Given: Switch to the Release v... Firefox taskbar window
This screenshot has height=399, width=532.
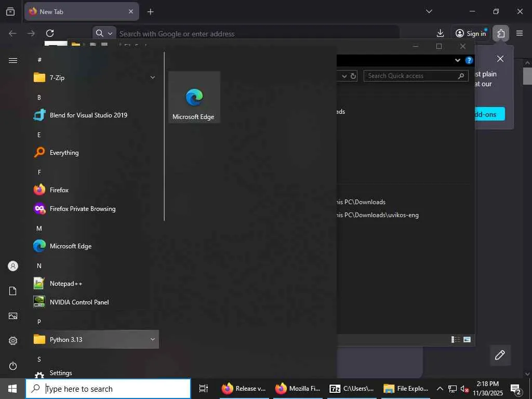Looking at the screenshot, I should [x=244, y=389].
